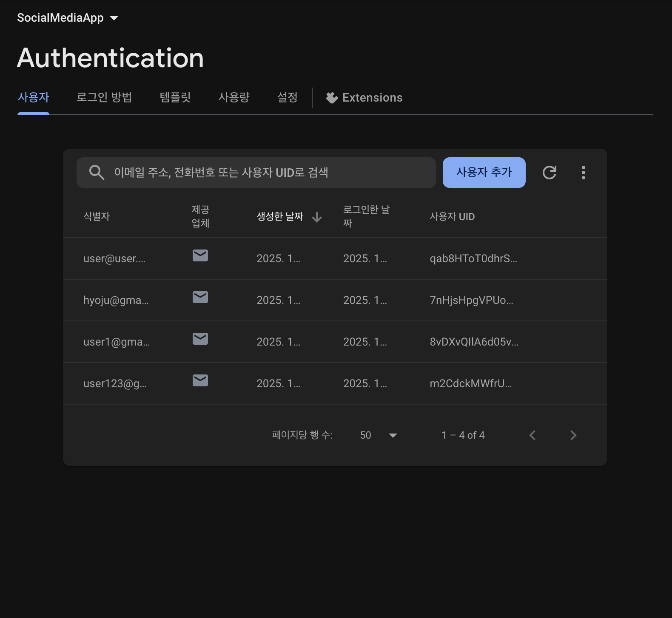Click the '1 – 4 of 4' pagination text

[463, 435]
